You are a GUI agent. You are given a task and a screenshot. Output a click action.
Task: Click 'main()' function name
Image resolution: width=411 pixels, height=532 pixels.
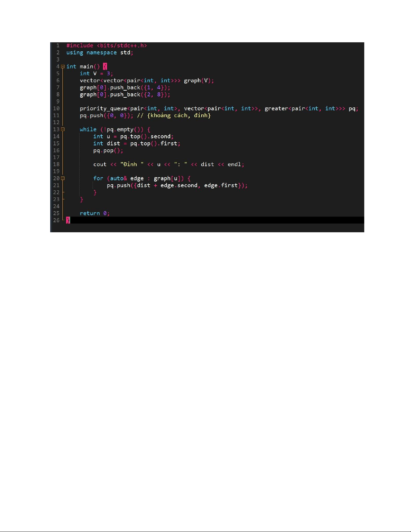(x=90, y=66)
